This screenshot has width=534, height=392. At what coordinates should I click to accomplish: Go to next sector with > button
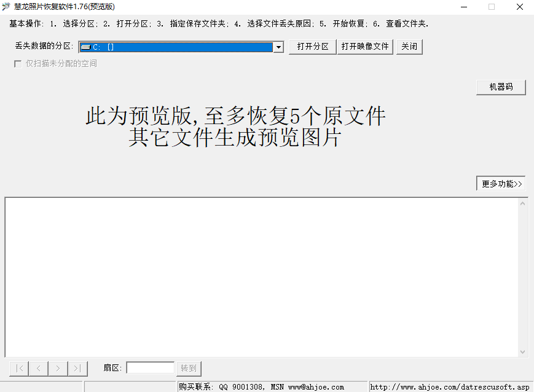58,369
